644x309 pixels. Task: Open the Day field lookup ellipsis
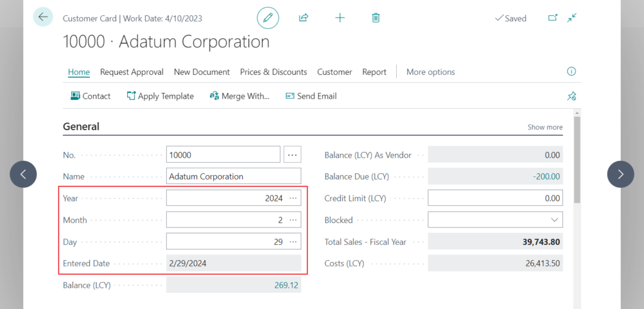293,242
